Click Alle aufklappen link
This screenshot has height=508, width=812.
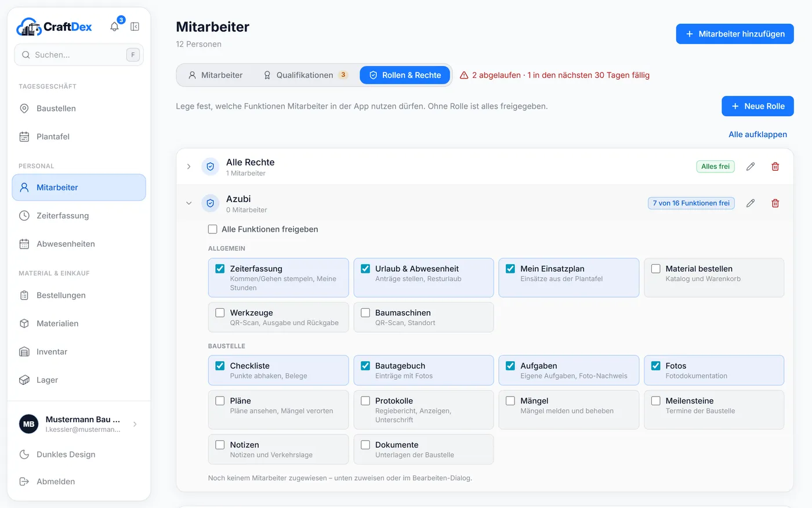(757, 135)
